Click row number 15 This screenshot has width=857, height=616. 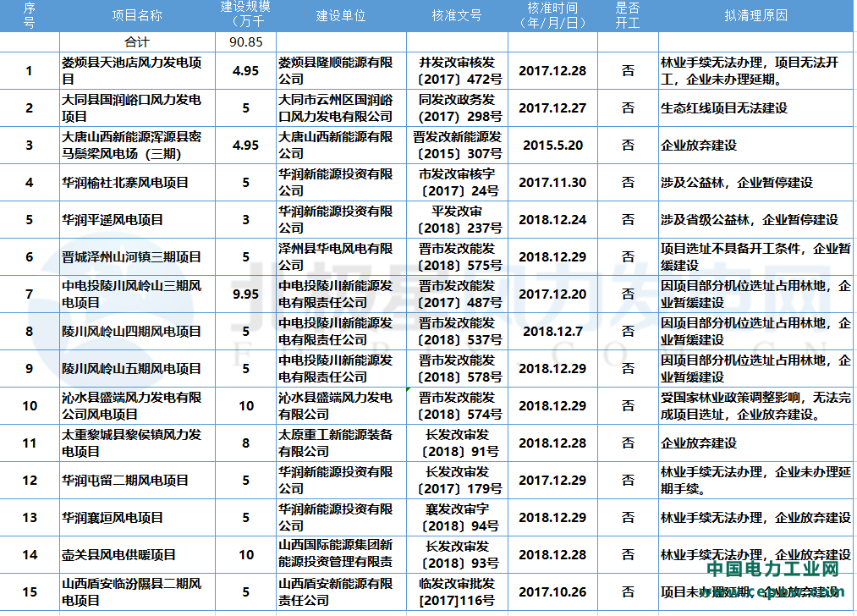30,591
